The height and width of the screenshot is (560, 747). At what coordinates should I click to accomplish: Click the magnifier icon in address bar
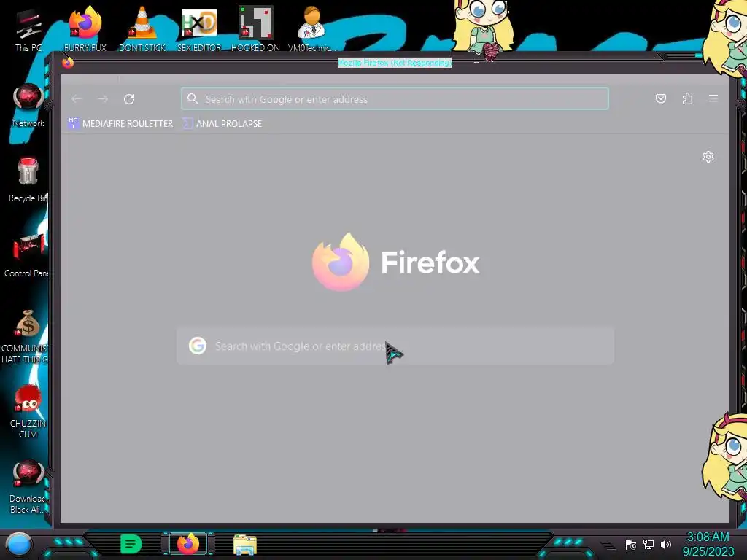[x=193, y=98]
